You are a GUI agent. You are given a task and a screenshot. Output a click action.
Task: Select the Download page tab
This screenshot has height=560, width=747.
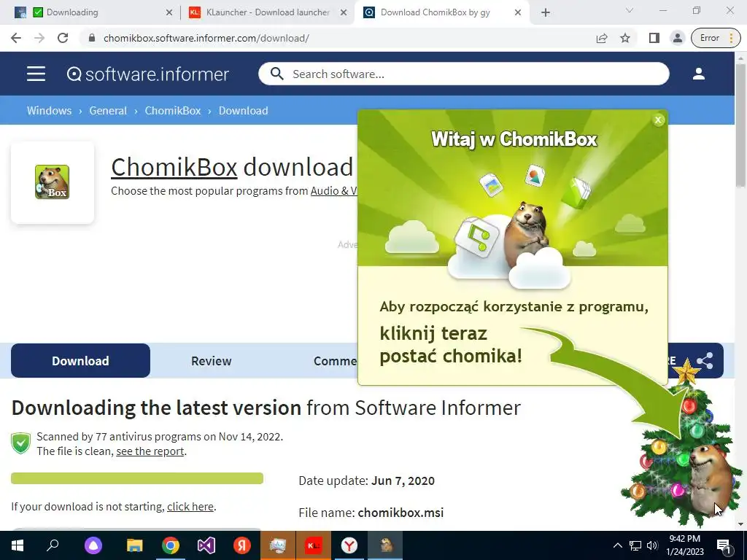click(x=80, y=360)
